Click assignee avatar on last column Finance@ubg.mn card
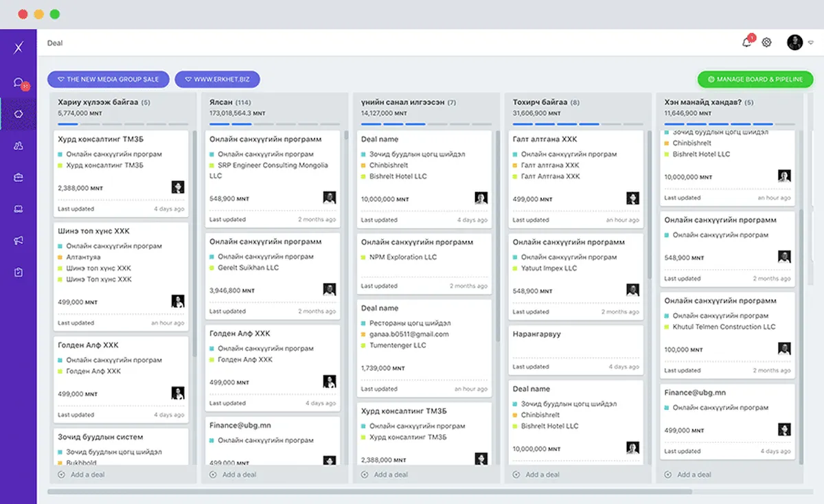Viewport: 824px width, 504px height. click(784, 429)
